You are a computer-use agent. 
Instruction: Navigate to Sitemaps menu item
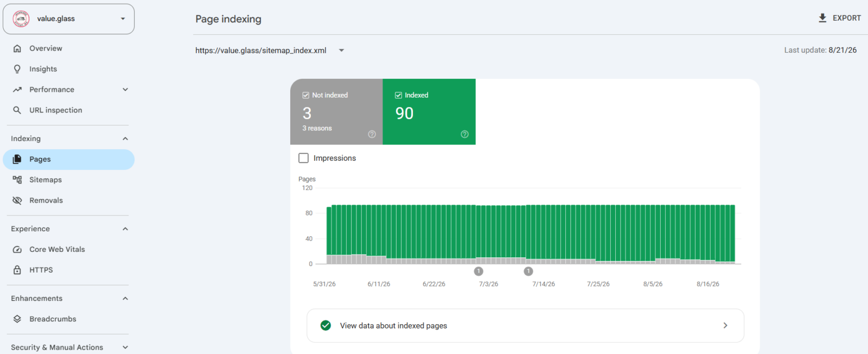(x=68, y=180)
